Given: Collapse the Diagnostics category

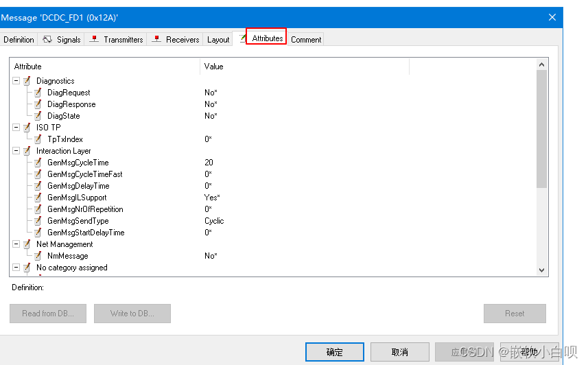Looking at the screenshot, I should click(16, 81).
